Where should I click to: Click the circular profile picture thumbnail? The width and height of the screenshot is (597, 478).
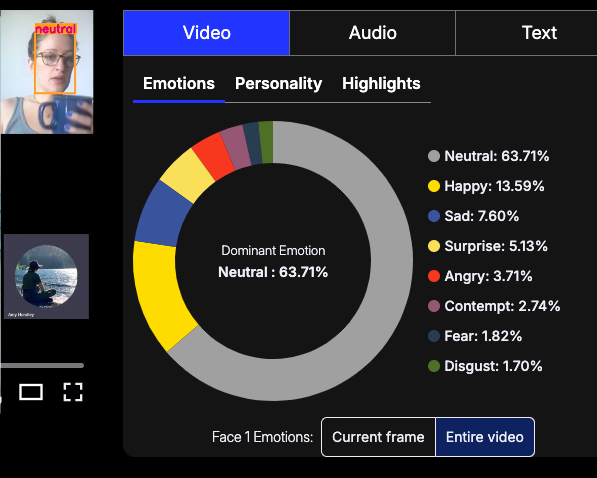point(46,276)
